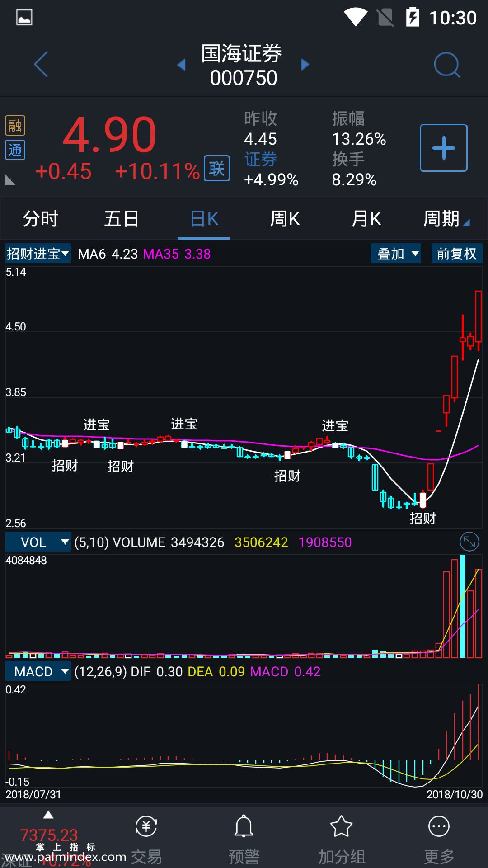Open the MACD indicator dropdown
Viewport: 488px width, 868px height.
[x=38, y=671]
